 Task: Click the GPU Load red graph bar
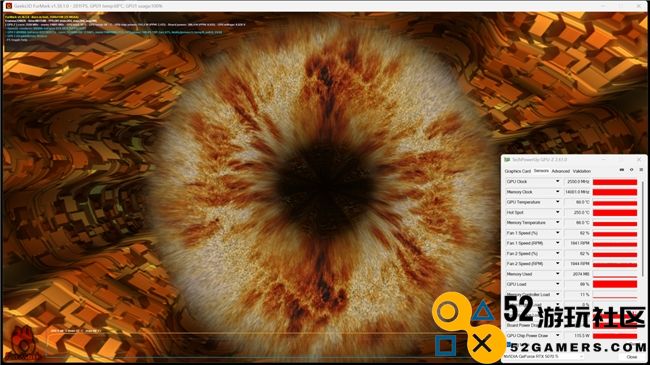pyautogui.click(x=615, y=284)
